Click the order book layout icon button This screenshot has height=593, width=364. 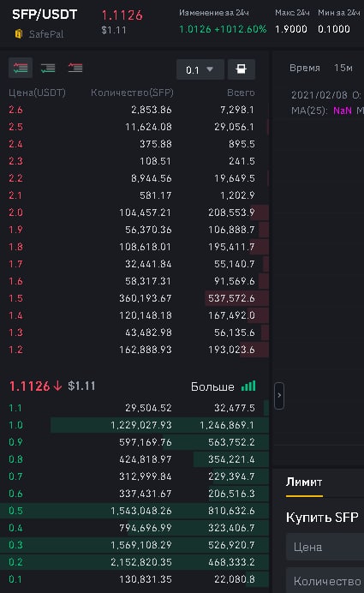242,69
